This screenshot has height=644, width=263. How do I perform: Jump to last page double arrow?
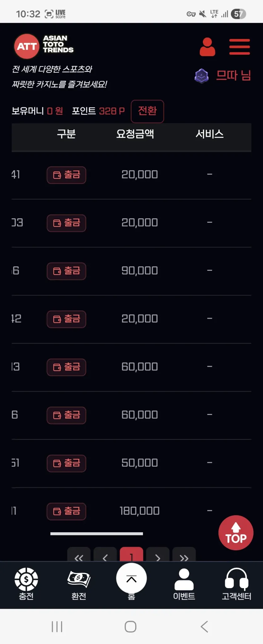[x=184, y=555]
